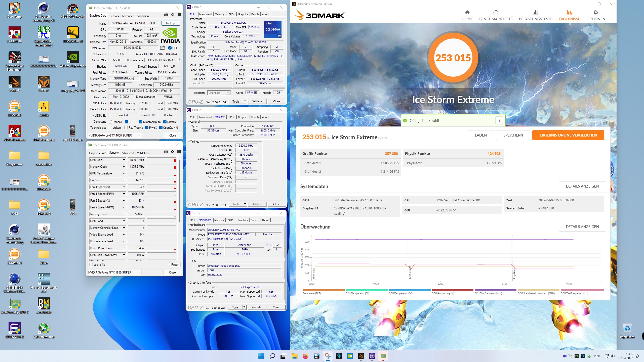Expand GPU Clock sensor dropdown
The image size is (644, 362).
pos(124,160)
